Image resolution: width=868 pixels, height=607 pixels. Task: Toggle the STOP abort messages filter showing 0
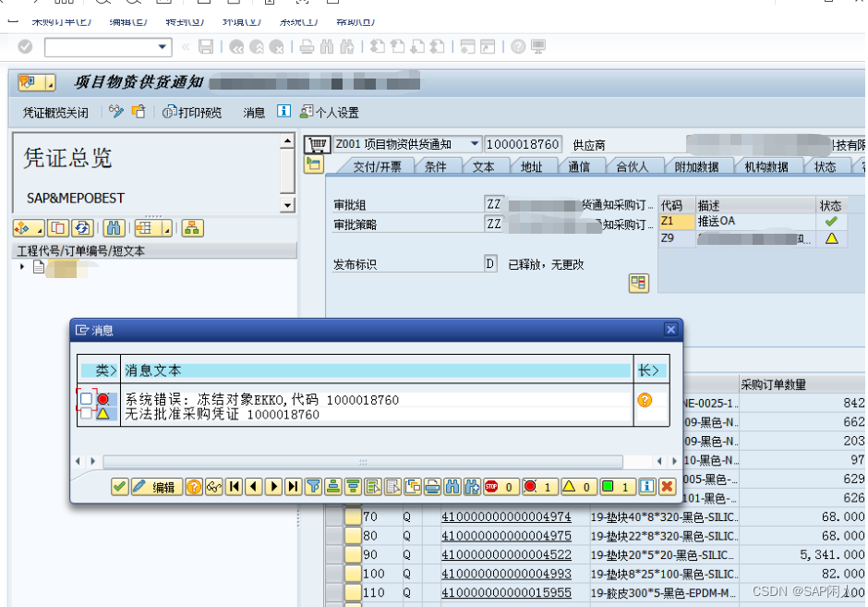coord(500,487)
